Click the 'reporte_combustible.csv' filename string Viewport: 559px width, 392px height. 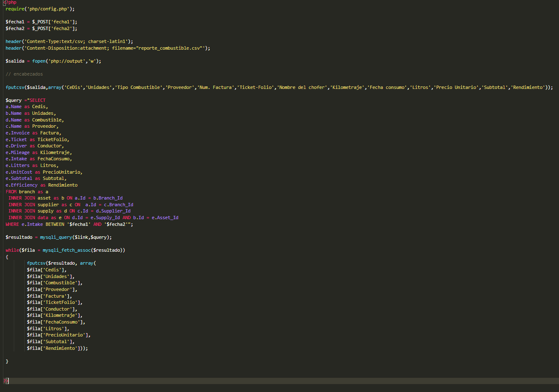169,48
